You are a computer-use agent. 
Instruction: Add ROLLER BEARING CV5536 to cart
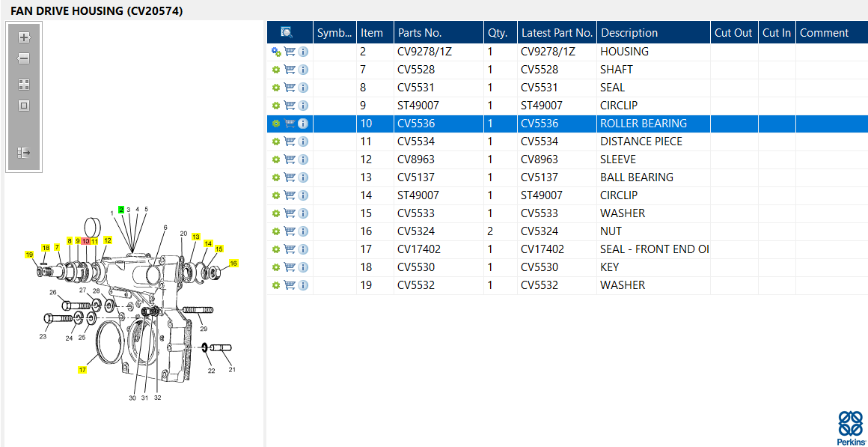[290, 124]
